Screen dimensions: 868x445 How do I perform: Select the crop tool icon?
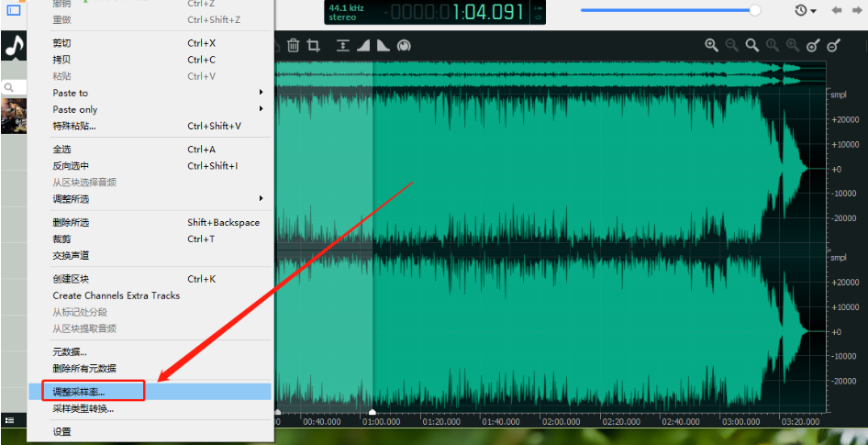(313, 45)
